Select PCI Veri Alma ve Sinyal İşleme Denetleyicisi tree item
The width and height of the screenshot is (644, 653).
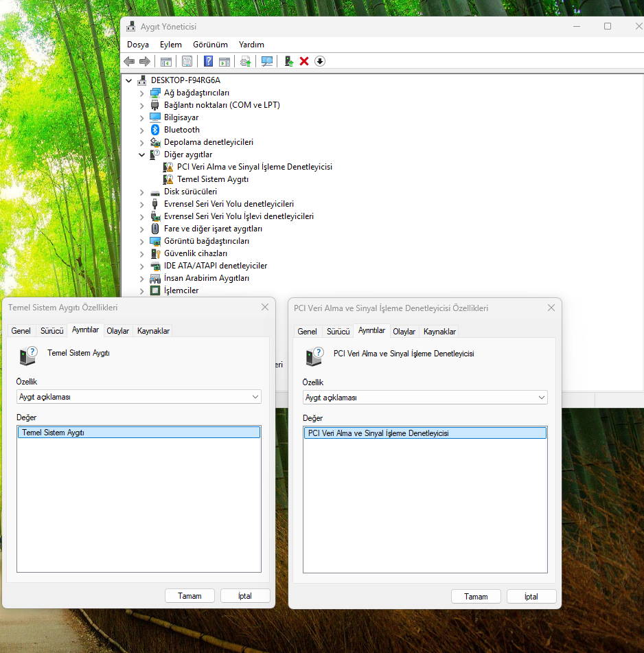(254, 167)
